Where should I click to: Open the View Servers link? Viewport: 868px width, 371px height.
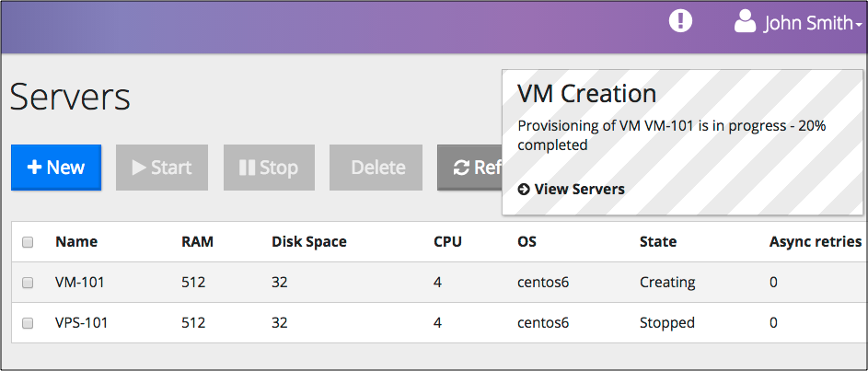579,189
